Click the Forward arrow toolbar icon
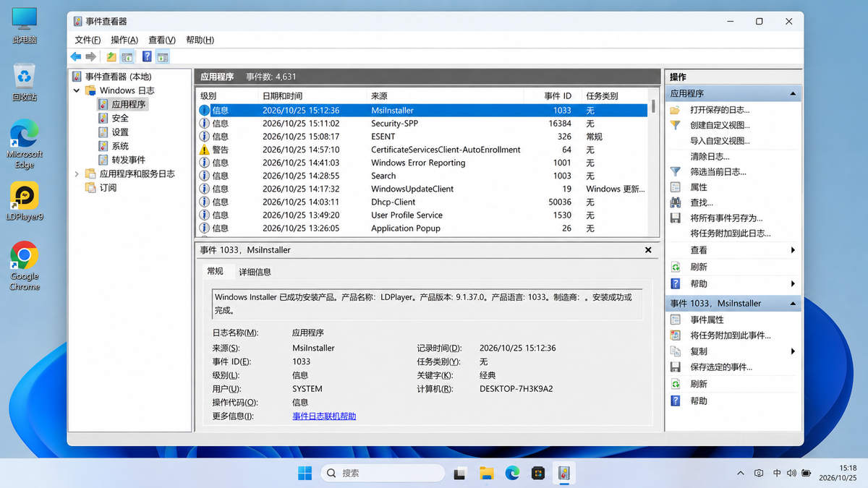 91,56
